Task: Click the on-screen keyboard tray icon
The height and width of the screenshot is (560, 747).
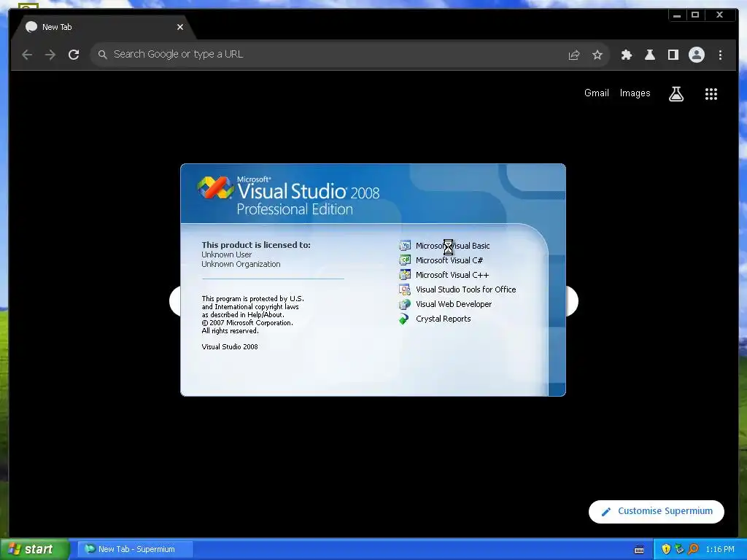Action: click(x=639, y=550)
